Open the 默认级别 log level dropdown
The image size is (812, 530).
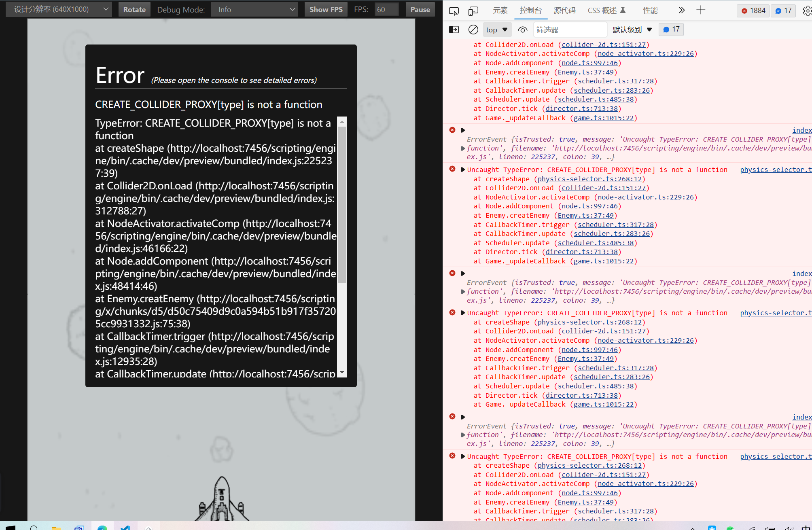click(x=632, y=30)
